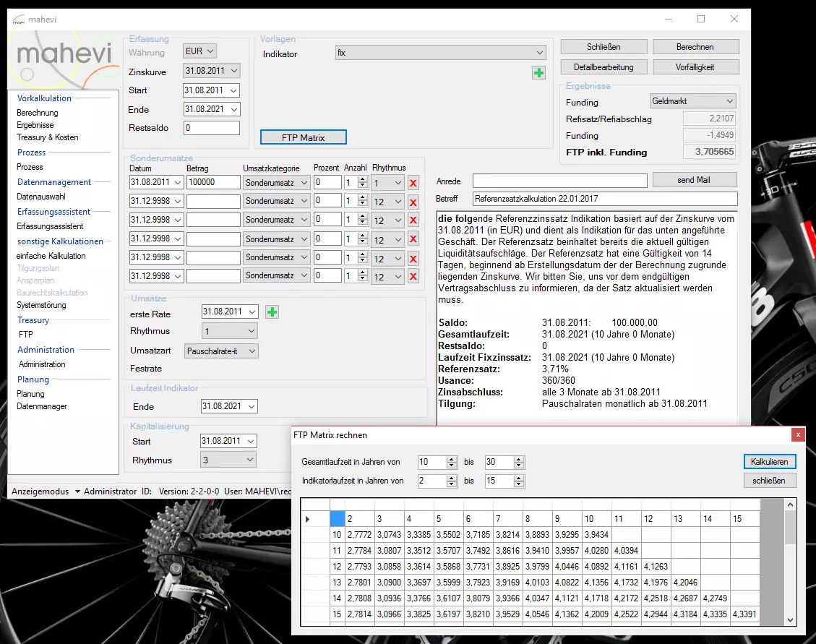Viewport: 816px width, 644px height.
Task: Open the Währung EUR dropdown
Action: 210,51
